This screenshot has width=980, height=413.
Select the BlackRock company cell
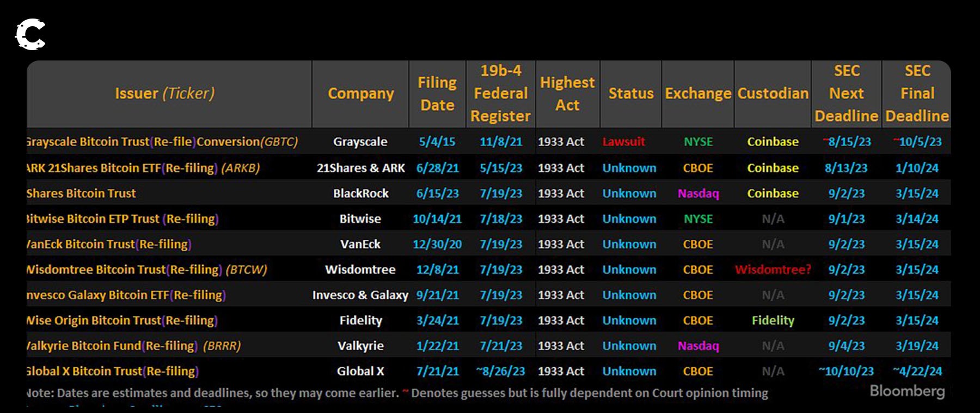(x=360, y=193)
